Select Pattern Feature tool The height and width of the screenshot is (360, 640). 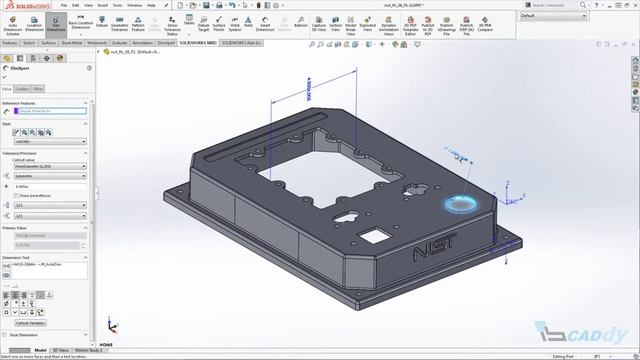pos(138,24)
